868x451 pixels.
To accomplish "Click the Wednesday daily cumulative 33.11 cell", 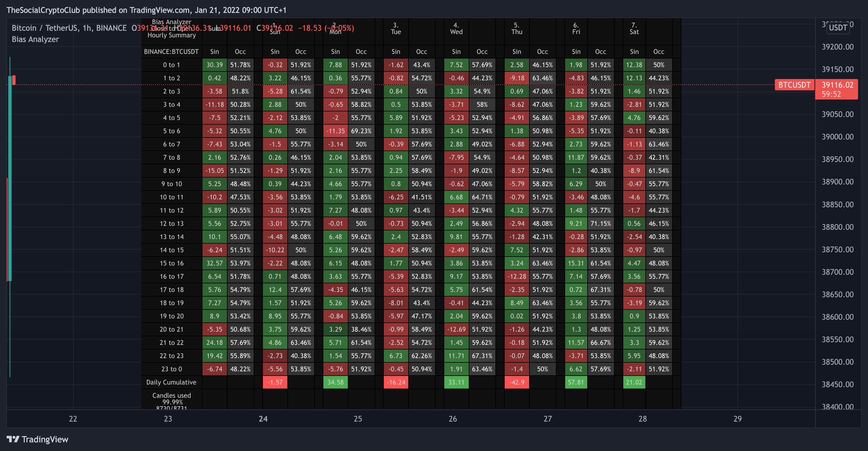I will [x=456, y=382].
